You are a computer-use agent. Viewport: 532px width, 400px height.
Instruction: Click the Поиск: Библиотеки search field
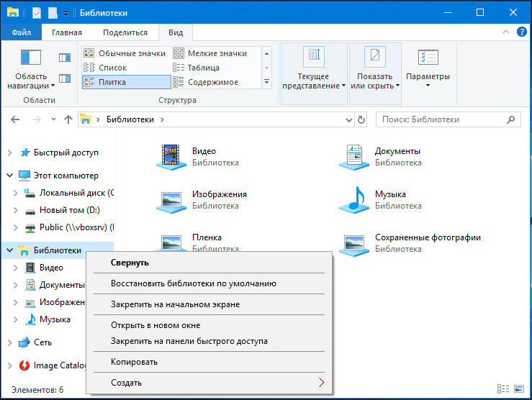click(443, 119)
